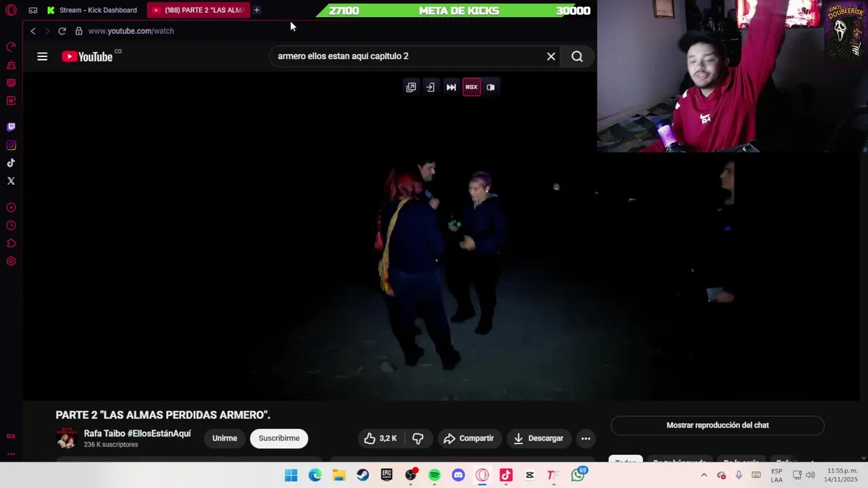
Task: Open the Opera GX main menu logo
Action: 11,10
